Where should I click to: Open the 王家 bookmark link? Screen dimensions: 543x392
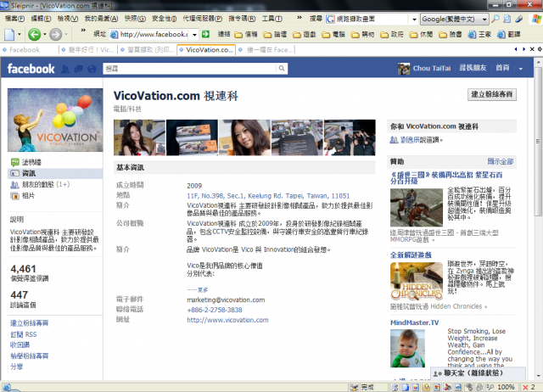tap(479, 34)
